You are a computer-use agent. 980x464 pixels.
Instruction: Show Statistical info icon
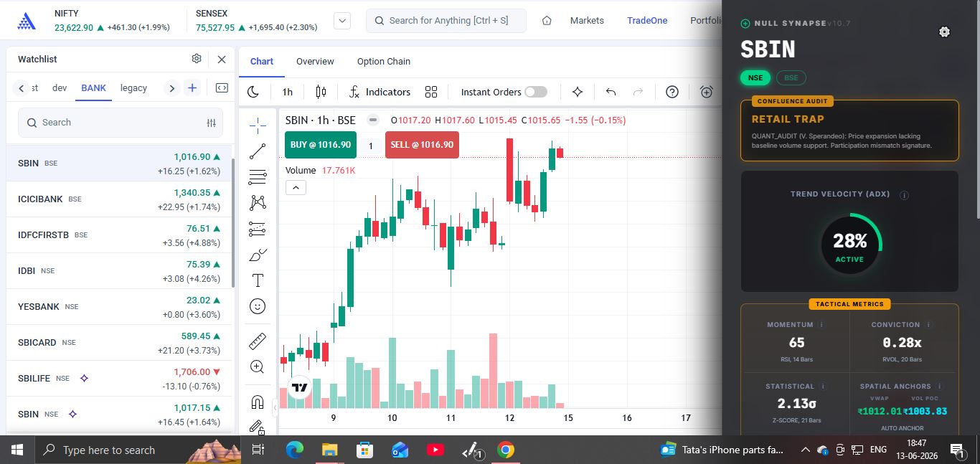point(823,387)
